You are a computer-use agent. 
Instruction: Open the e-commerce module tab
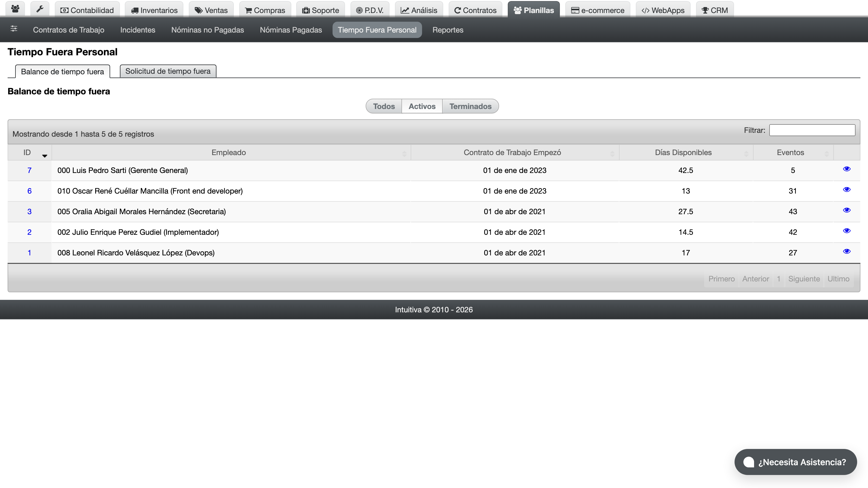597,10
